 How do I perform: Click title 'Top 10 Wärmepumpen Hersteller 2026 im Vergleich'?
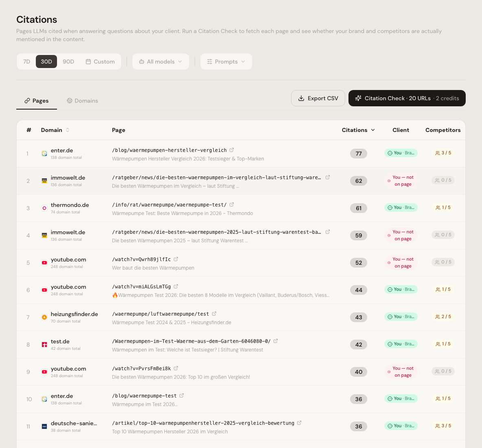[x=170, y=432]
